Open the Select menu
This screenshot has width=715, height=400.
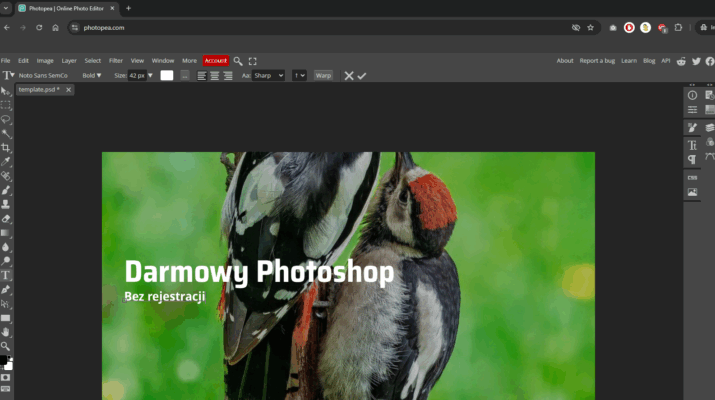point(93,61)
